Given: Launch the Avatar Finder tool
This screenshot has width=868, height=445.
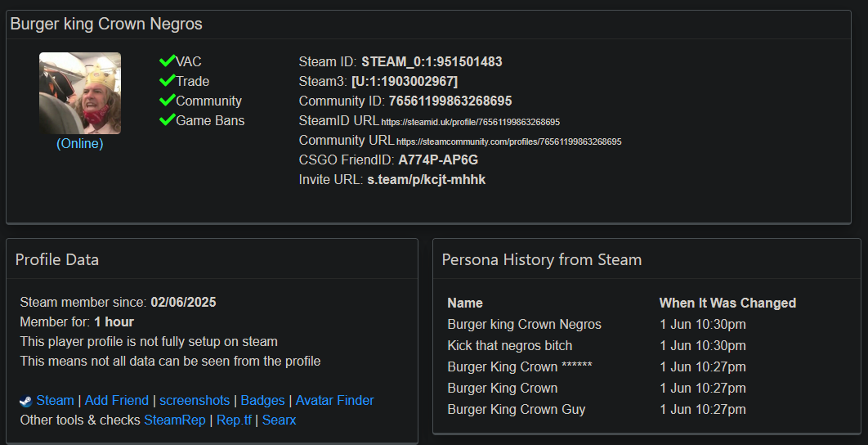Looking at the screenshot, I should (x=334, y=401).
